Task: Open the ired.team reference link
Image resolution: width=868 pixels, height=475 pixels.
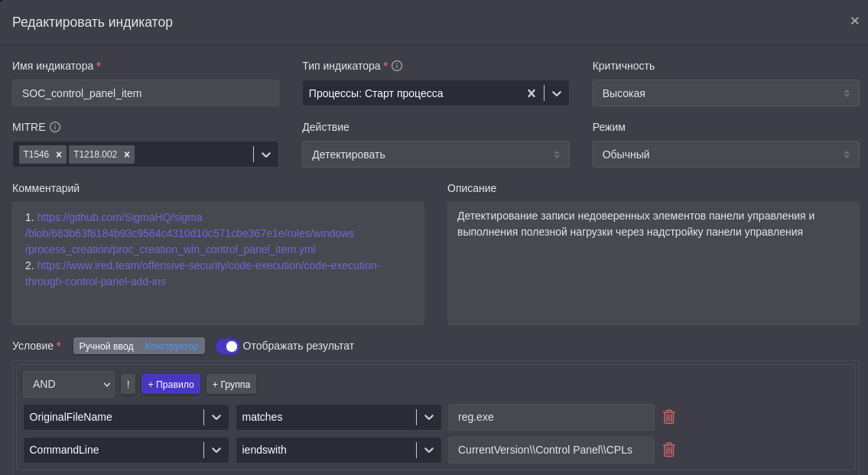Action: pyautogui.click(x=206, y=265)
